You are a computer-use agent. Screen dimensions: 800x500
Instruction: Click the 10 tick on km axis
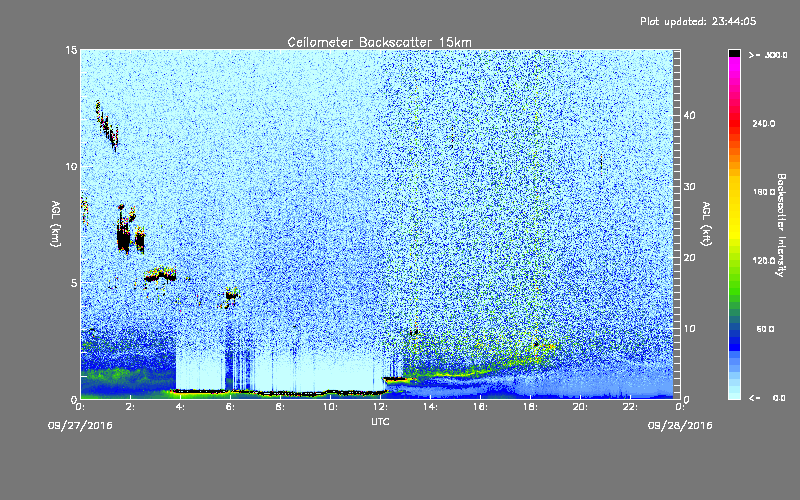(x=71, y=166)
